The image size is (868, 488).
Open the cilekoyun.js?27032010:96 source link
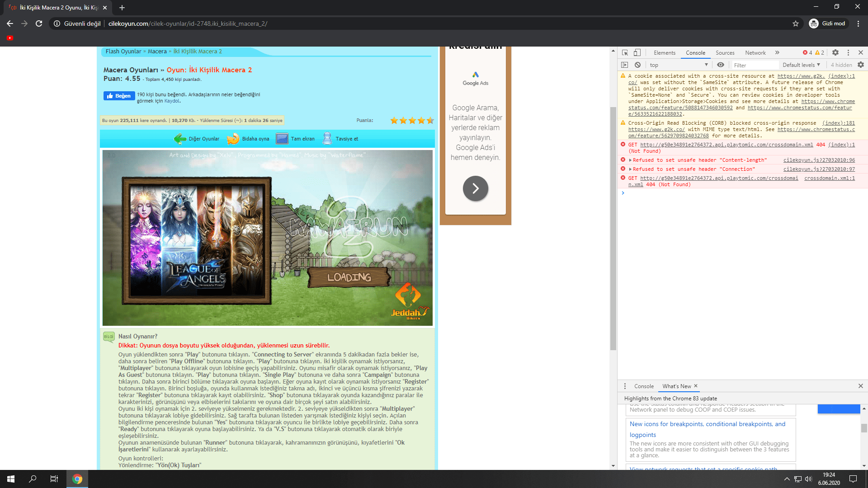click(x=819, y=160)
